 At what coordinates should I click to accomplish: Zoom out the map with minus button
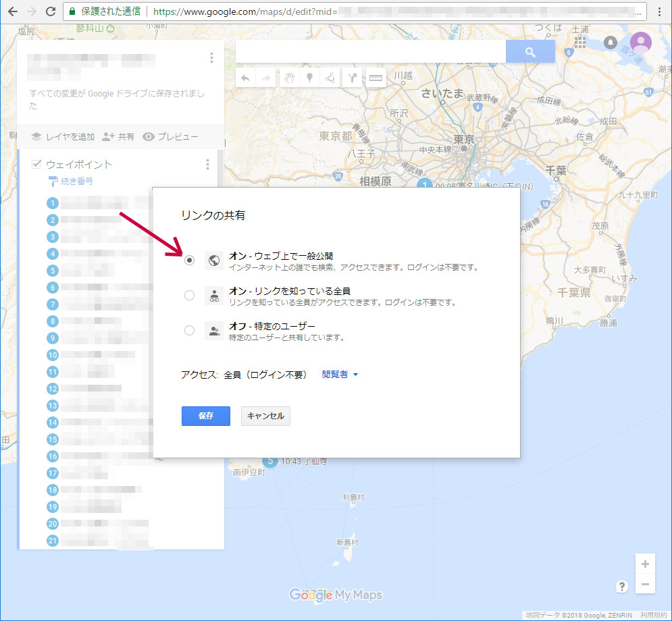[645, 584]
